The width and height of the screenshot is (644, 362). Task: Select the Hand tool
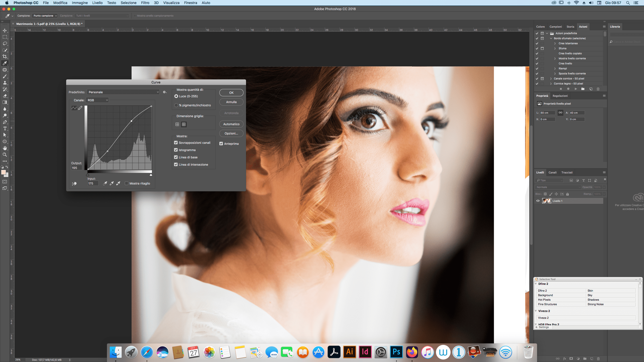pyautogui.click(x=5, y=148)
